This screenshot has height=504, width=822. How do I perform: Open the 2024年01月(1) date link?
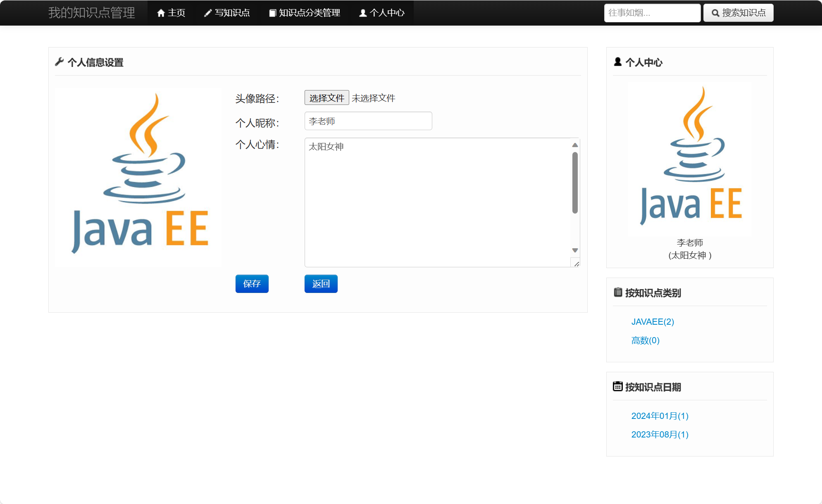[x=660, y=416]
